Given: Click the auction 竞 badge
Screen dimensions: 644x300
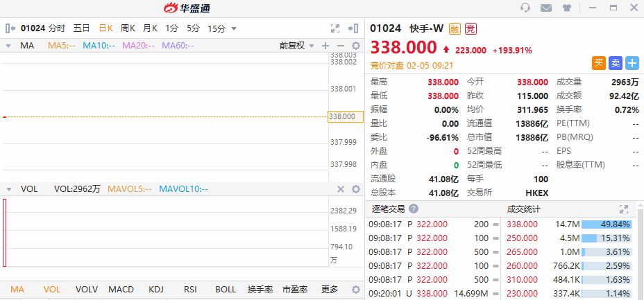Looking at the screenshot, I should tap(471, 28).
